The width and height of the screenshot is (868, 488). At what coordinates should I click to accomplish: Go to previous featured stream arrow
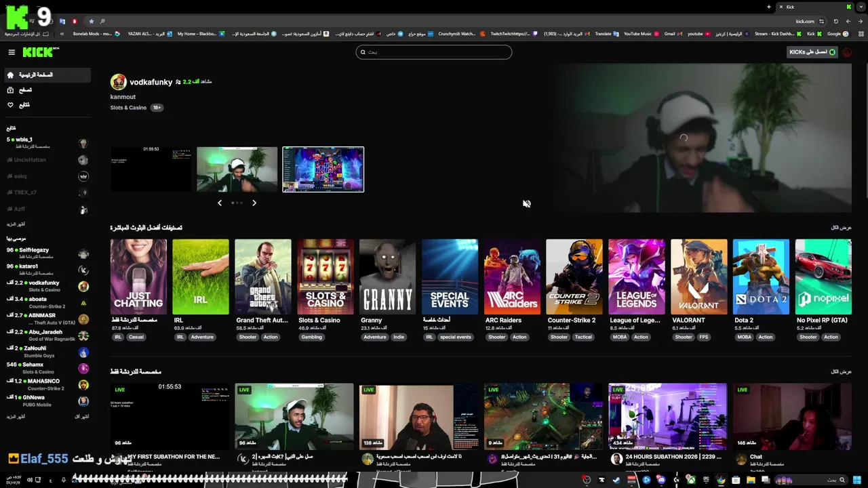pyautogui.click(x=220, y=203)
